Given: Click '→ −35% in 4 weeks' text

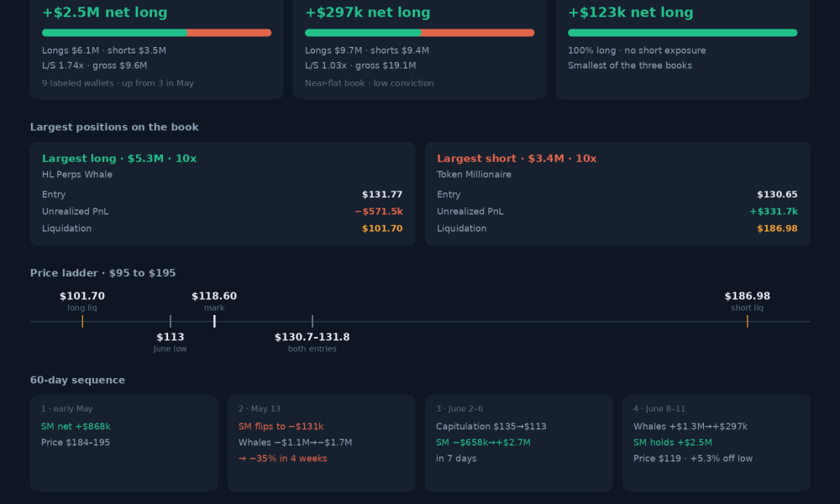Looking at the screenshot, I should pyautogui.click(x=283, y=459).
